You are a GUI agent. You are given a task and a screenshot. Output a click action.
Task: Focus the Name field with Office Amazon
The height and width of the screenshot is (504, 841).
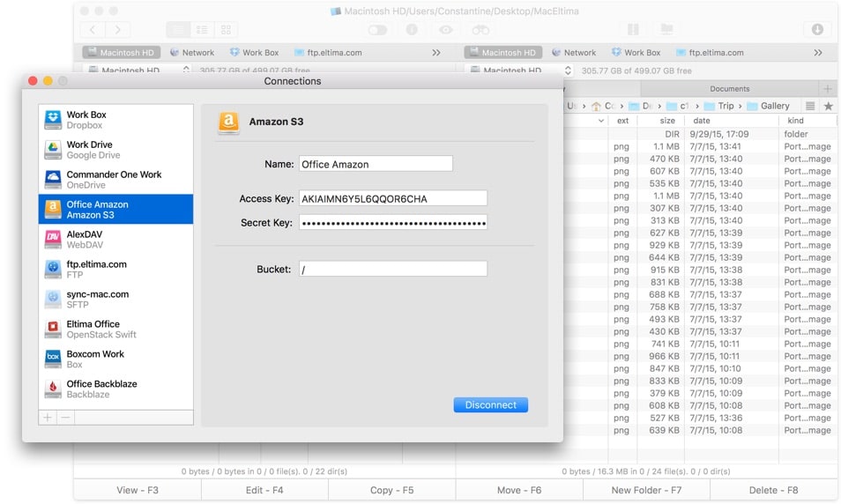coord(376,164)
